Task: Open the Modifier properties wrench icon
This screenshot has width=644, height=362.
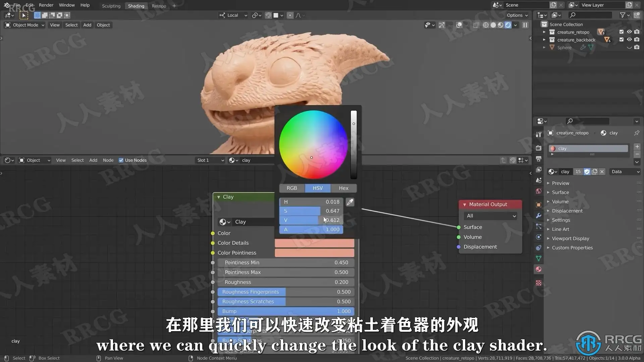Action: pos(539,216)
